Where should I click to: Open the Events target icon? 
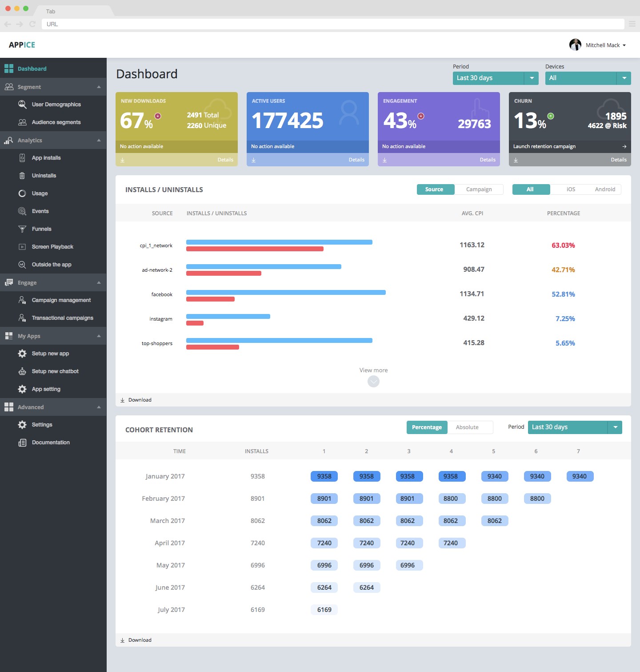(22, 211)
